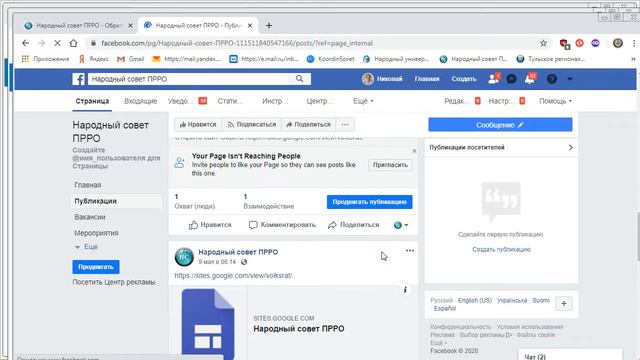Open friend requests icon
Screen dimensions: 640x360
click(493, 79)
